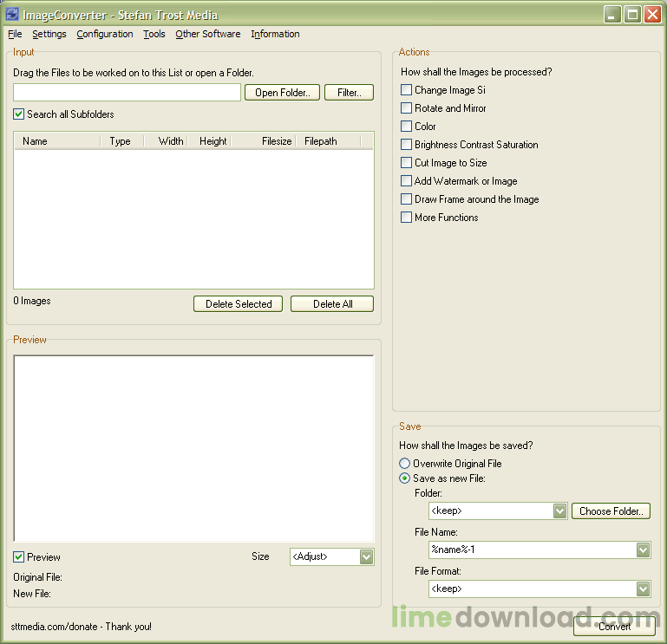This screenshot has width=667, height=644.
Task: Expand the File Format dropdown
Action: coord(643,589)
